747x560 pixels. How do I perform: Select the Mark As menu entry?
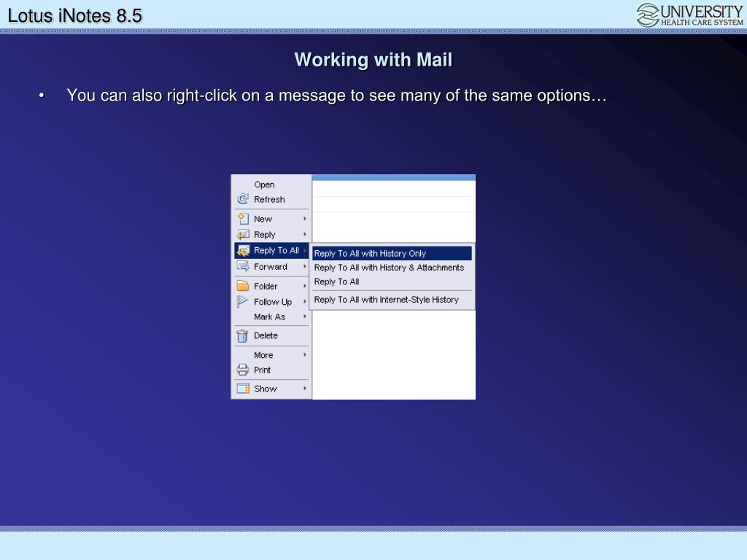pos(271,316)
